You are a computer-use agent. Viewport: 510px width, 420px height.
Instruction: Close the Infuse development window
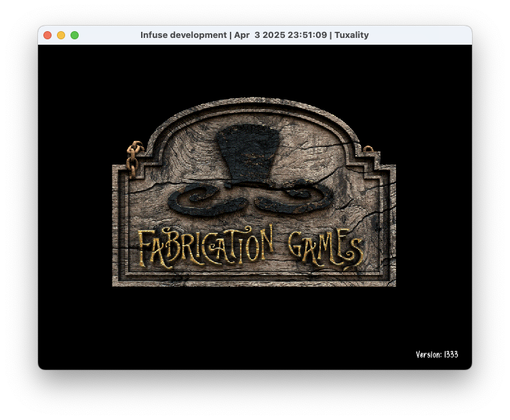(x=47, y=35)
